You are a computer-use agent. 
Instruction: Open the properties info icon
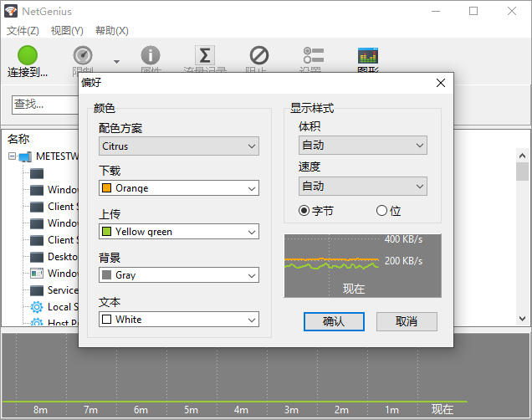[151, 55]
